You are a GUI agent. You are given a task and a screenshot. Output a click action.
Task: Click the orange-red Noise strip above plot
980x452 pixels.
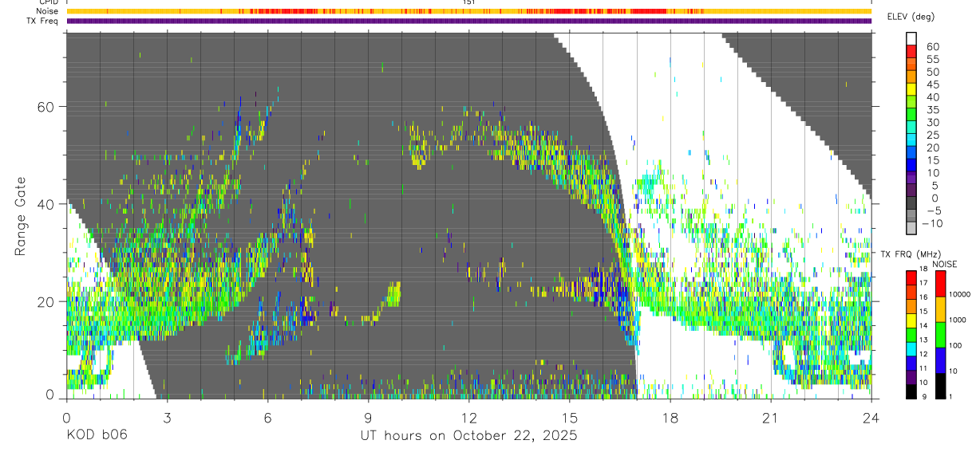click(468, 11)
